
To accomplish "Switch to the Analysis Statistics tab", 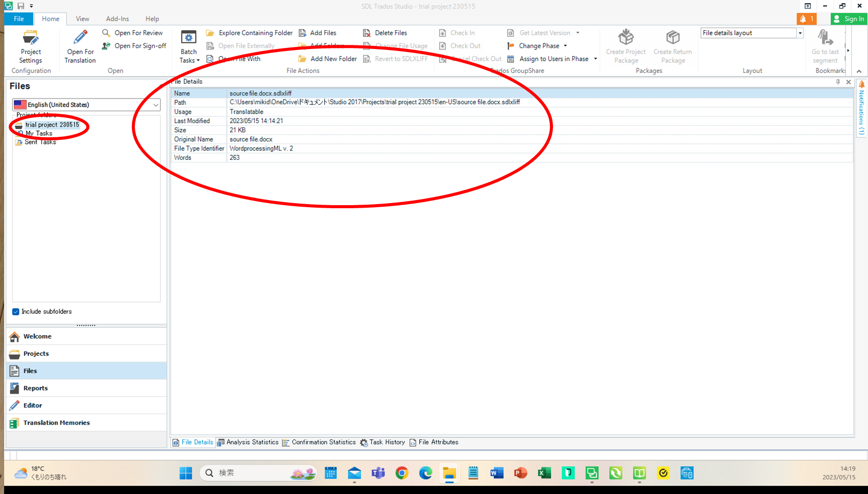I will (x=248, y=442).
